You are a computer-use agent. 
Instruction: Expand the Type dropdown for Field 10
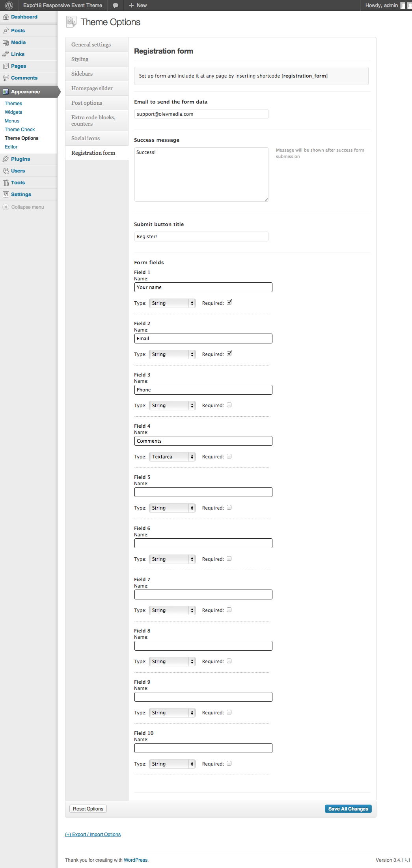click(172, 764)
